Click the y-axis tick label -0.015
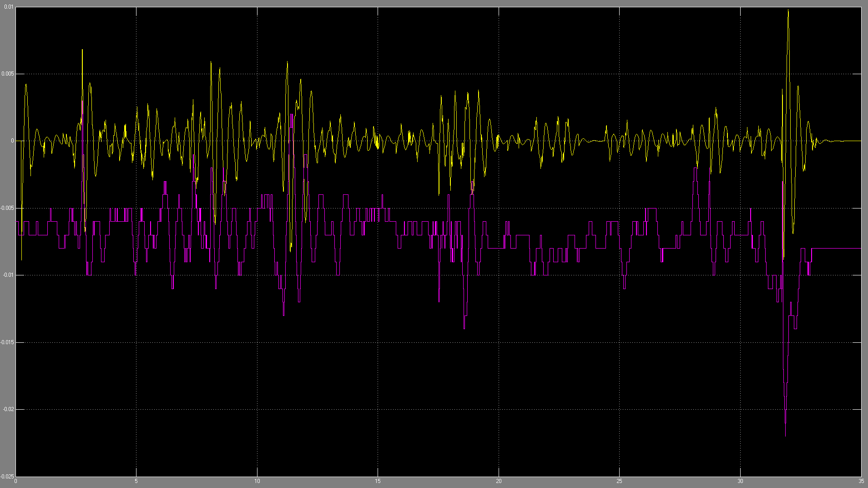The height and width of the screenshot is (488, 868). click(8, 342)
